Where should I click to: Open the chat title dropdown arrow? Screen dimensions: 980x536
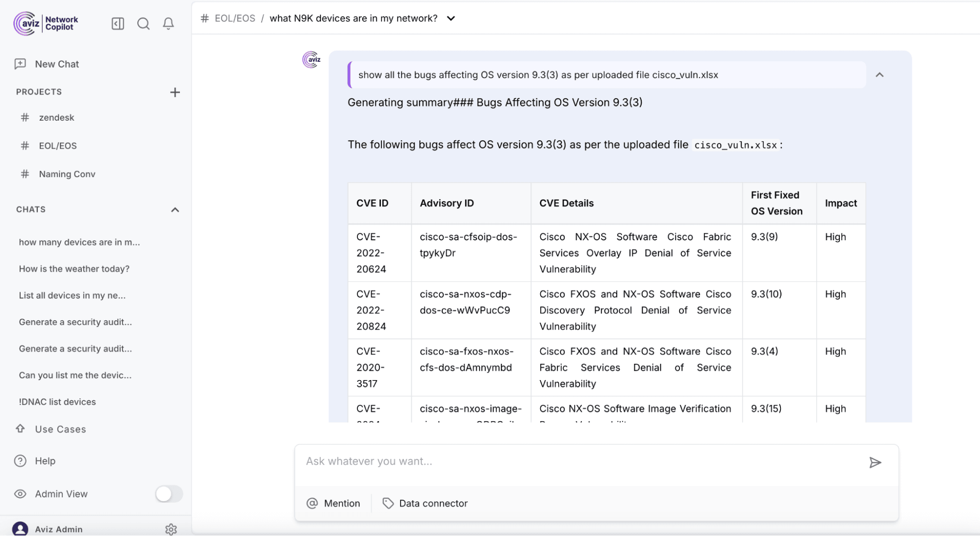tap(451, 18)
